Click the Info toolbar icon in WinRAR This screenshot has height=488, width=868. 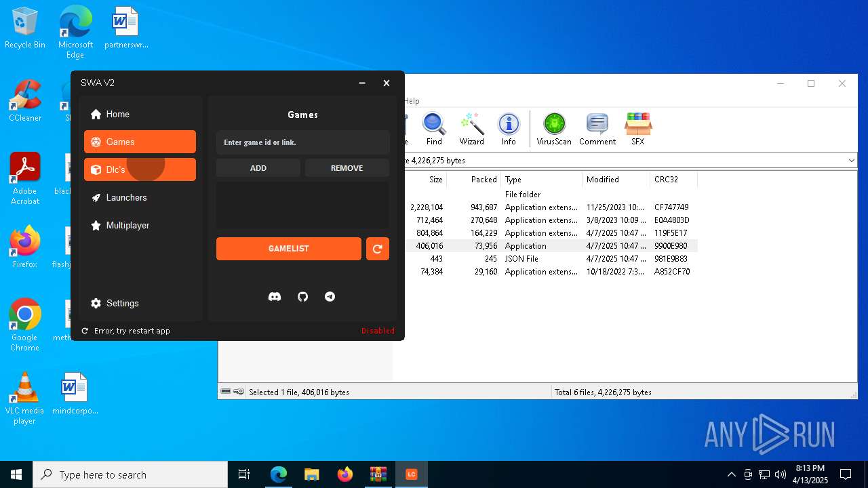pyautogui.click(x=509, y=129)
